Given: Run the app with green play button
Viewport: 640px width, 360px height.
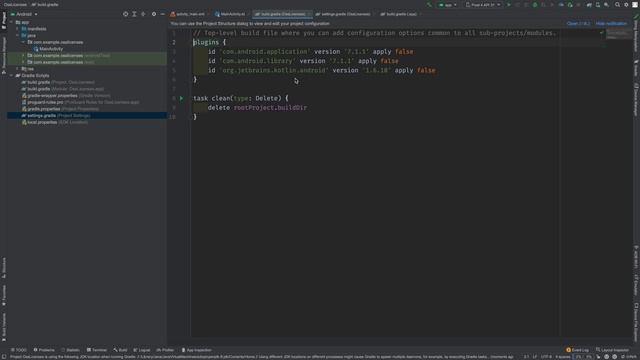Looking at the screenshot, I should (509, 5).
